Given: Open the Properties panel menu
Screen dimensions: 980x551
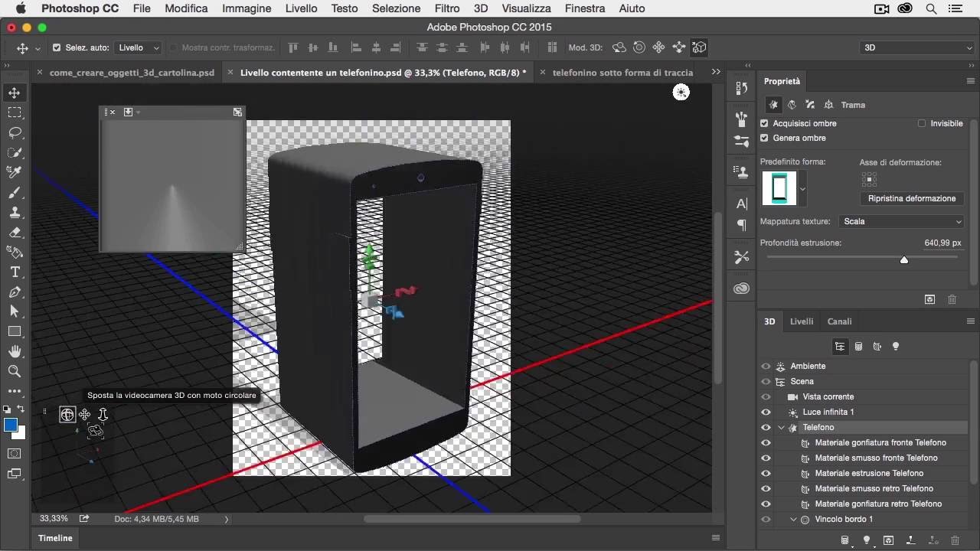Looking at the screenshot, I should (x=971, y=81).
